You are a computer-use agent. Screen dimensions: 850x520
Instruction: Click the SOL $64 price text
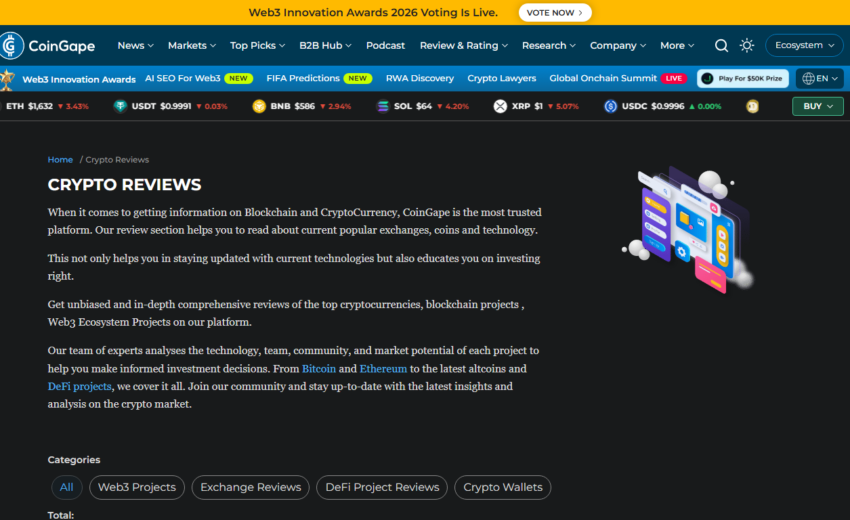pyautogui.click(x=424, y=106)
